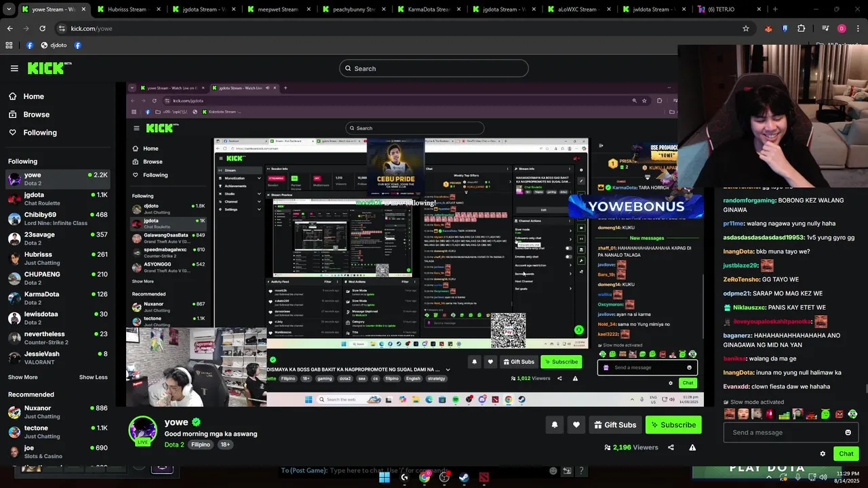This screenshot has width=868, height=488.
Task: Open OBS Studio from the taskbar
Action: click(x=444, y=477)
